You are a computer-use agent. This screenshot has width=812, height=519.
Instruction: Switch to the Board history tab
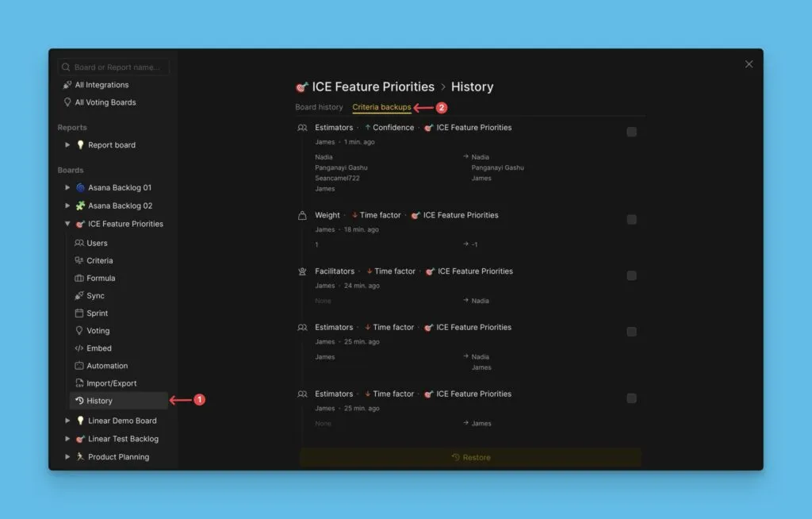click(x=319, y=107)
